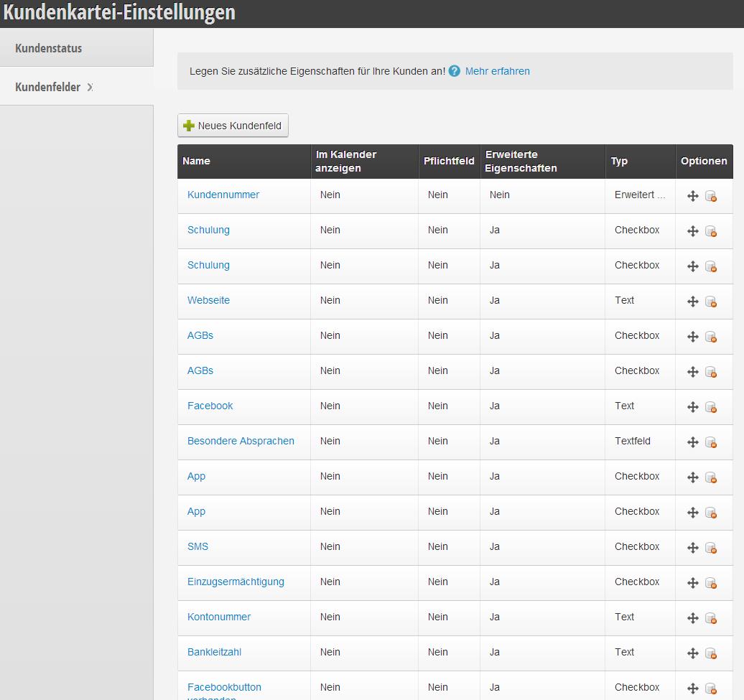Click the Einzugsermächtigung field name
744x700 pixels.
point(236,582)
